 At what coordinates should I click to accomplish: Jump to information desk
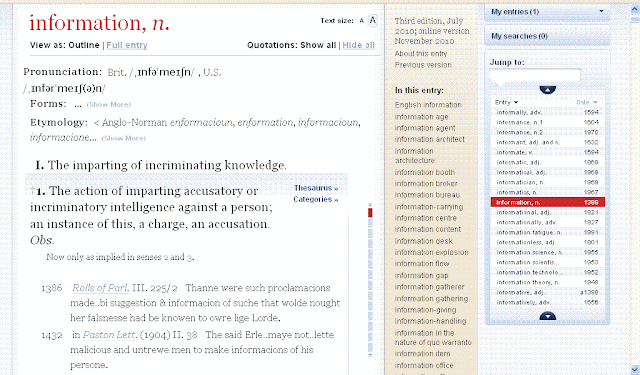click(x=424, y=241)
